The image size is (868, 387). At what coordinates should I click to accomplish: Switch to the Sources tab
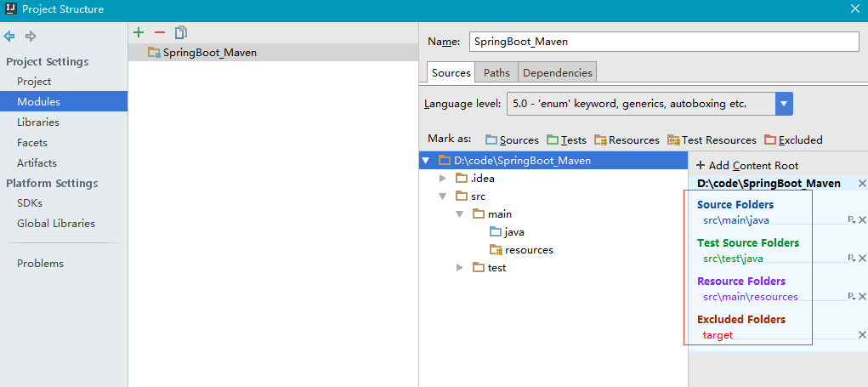(451, 72)
